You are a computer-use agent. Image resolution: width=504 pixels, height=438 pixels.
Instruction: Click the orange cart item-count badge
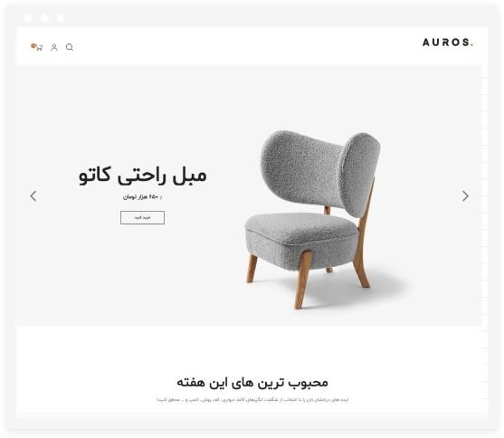[33, 45]
